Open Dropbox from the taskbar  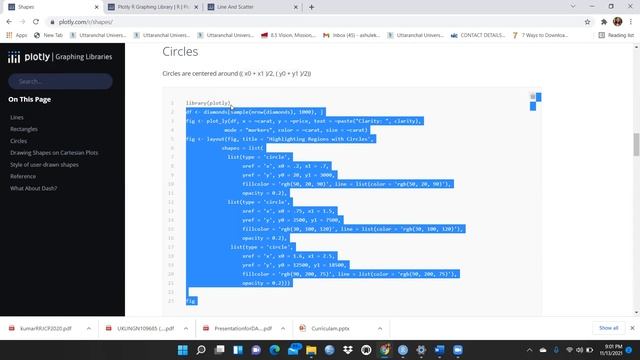(348, 350)
